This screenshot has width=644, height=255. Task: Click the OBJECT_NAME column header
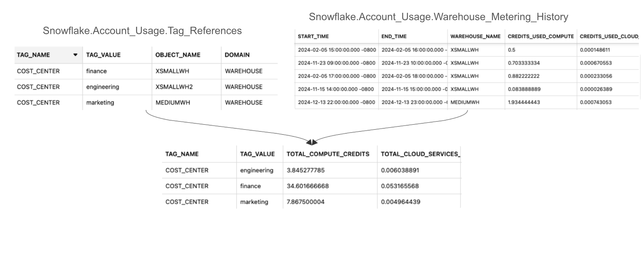point(178,55)
